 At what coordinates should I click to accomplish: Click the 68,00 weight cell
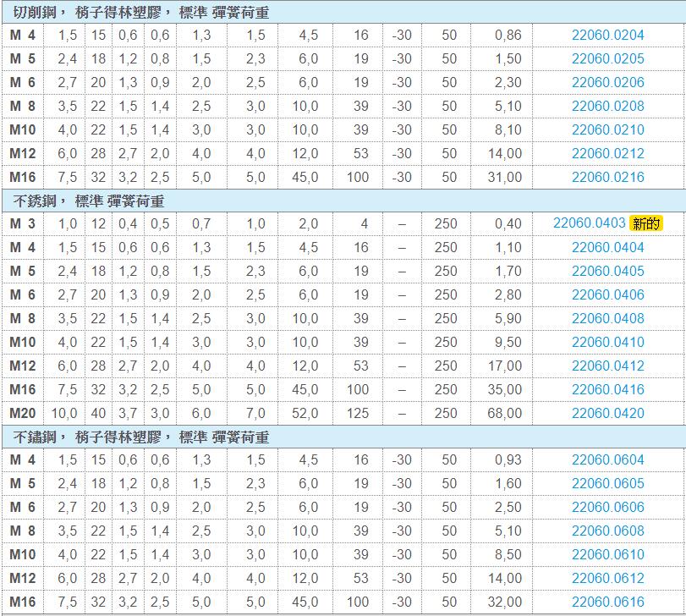coord(505,414)
